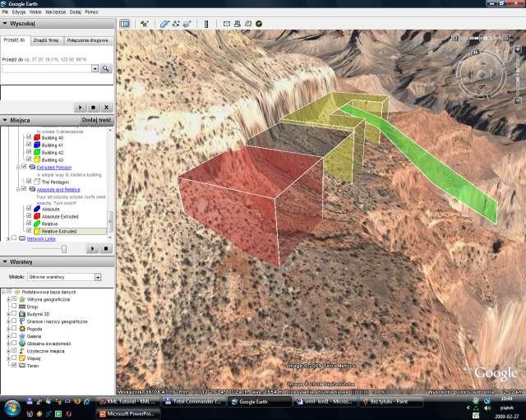
Task: Click the taskbar volume speaker icon
Action: coord(487,408)
